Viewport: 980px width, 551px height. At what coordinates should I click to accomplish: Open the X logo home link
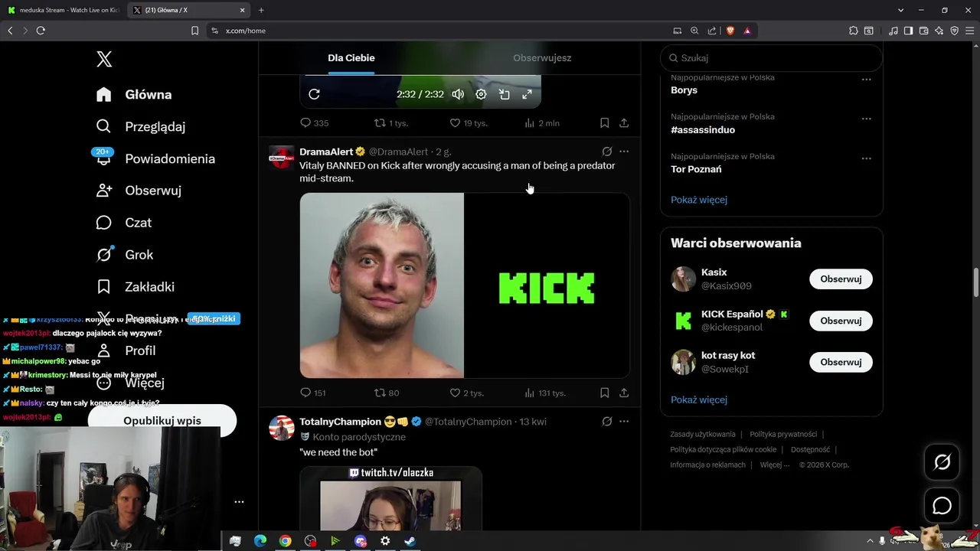(104, 59)
